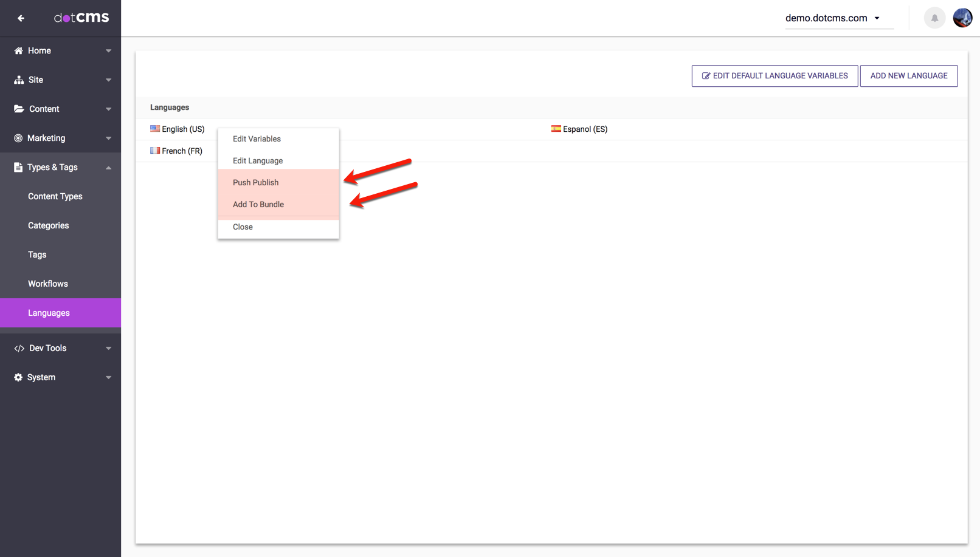Select Add To Bundle in the context menu
This screenshot has width=980, height=557.
[x=258, y=205]
